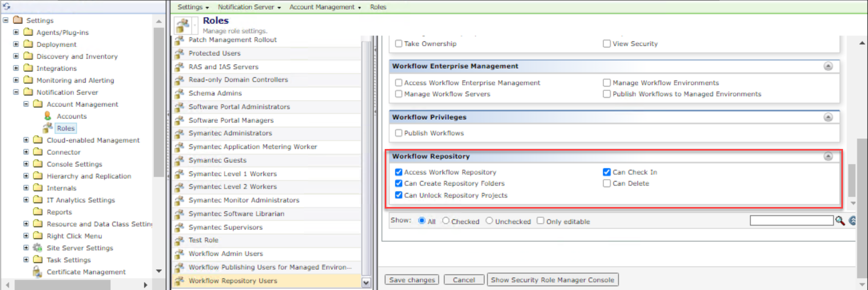868x290 pixels.
Task: Click the Save changes button
Action: (x=412, y=280)
